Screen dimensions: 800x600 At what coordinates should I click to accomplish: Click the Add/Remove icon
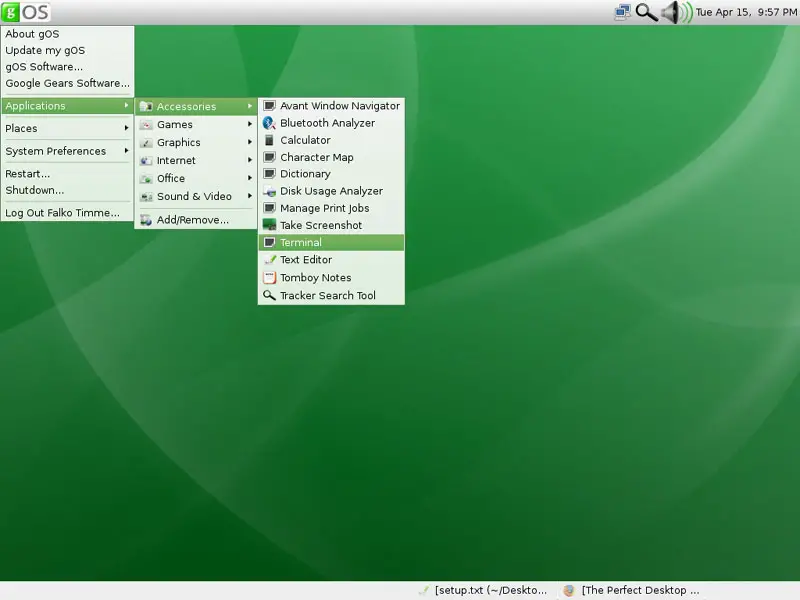click(x=146, y=220)
